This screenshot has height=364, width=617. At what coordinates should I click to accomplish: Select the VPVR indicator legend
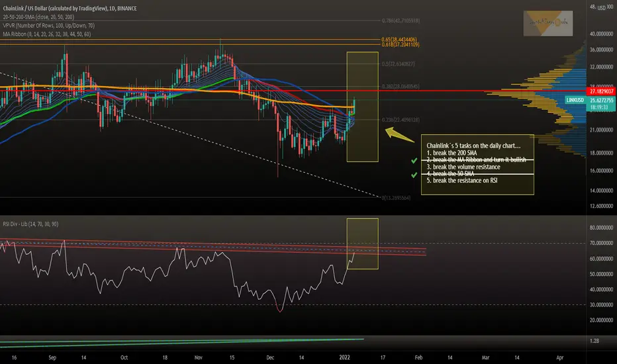(x=48, y=26)
